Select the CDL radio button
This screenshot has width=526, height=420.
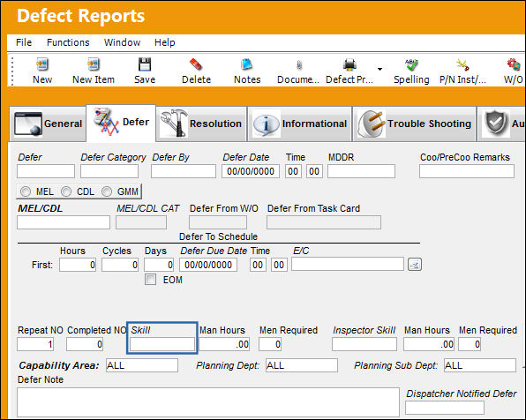66,191
